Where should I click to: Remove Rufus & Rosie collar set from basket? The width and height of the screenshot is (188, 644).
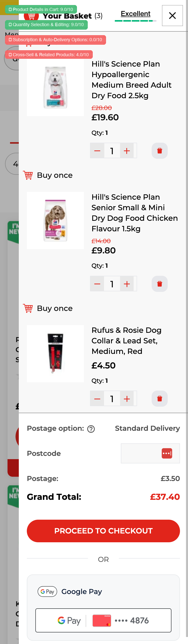(x=159, y=399)
